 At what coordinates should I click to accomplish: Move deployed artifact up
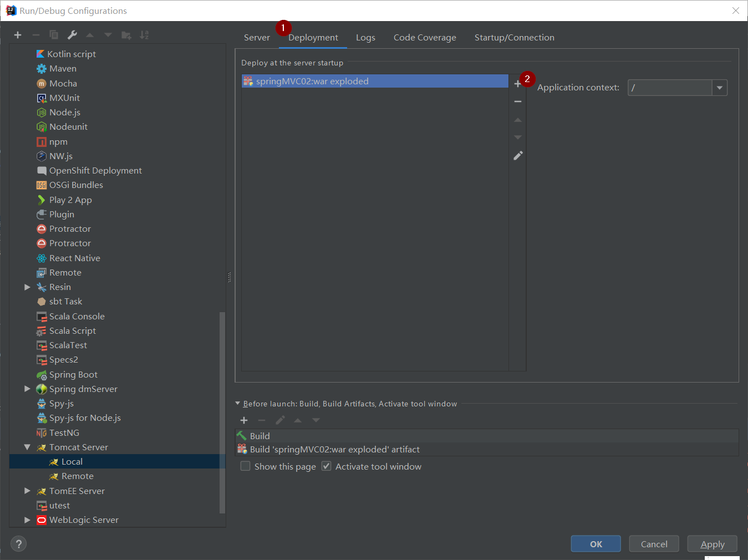[x=518, y=120]
